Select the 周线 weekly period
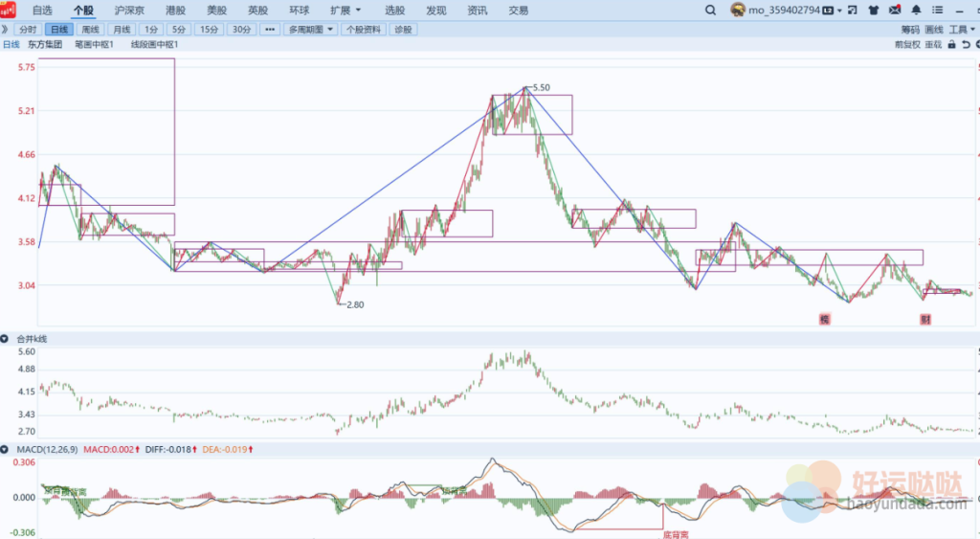This screenshot has width=980, height=539. coord(91,30)
